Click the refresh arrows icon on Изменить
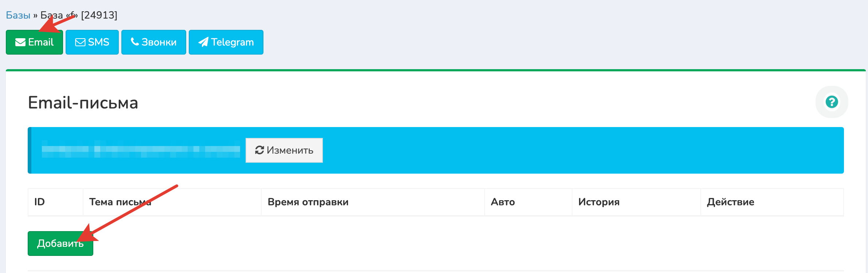Screen dimensions: 868x273 pyautogui.click(x=259, y=150)
